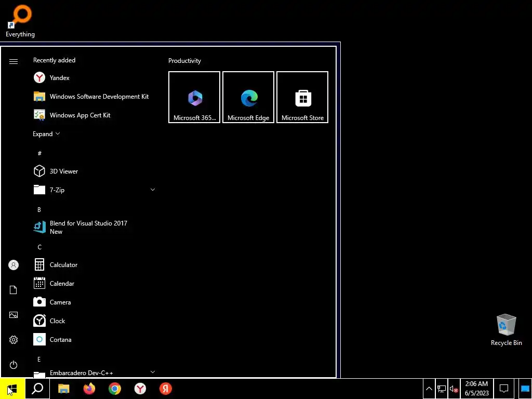
Task: Click the Productivity group header
Action: click(184, 61)
